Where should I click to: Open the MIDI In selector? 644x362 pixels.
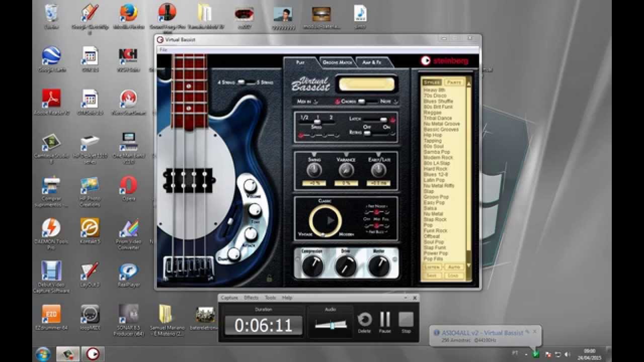[308, 101]
